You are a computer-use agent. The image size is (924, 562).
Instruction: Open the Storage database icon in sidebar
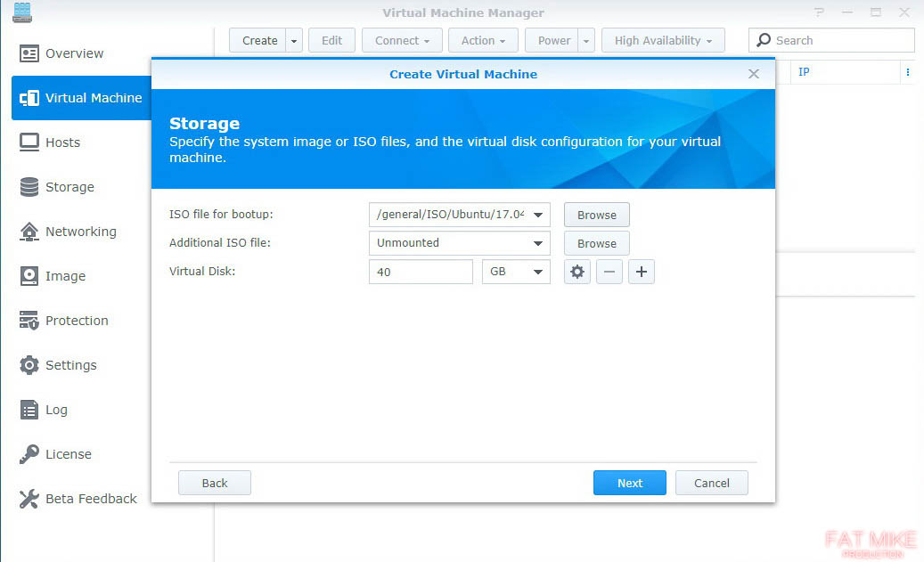click(29, 187)
